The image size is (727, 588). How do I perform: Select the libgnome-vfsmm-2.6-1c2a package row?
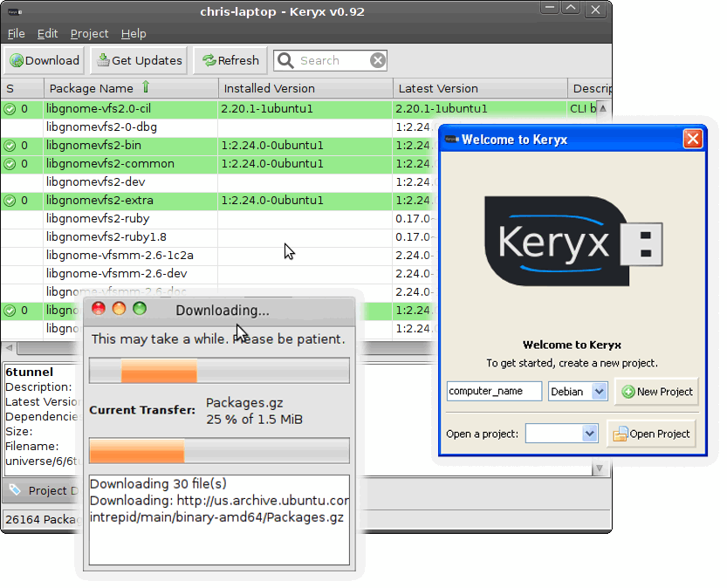coord(218,256)
